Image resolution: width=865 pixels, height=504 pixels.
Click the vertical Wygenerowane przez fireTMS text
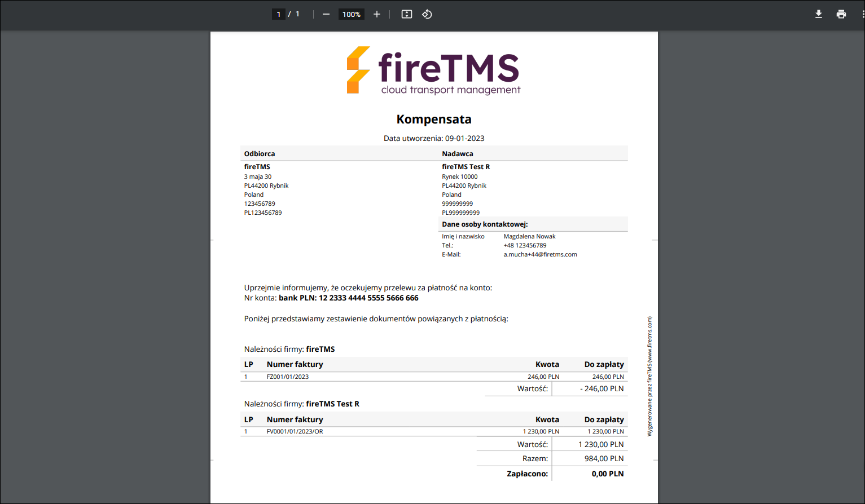tap(649, 376)
